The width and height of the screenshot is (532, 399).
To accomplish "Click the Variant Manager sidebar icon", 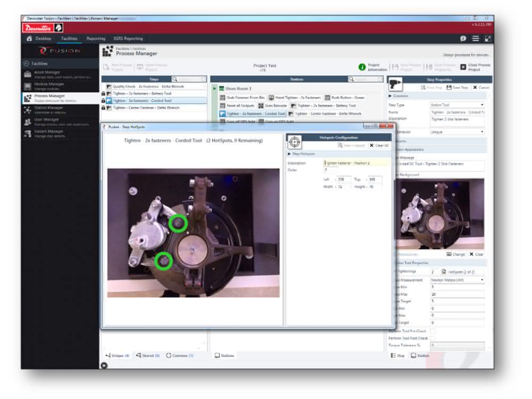I will click(x=28, y=134).
